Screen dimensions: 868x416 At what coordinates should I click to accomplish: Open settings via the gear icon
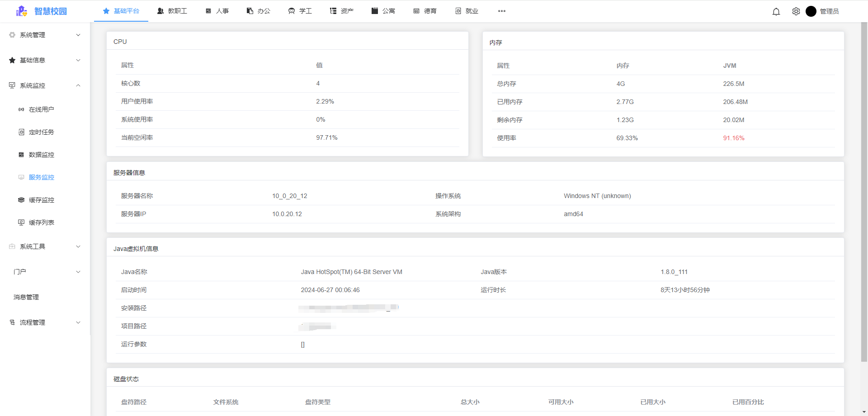[x=796, y=12]
